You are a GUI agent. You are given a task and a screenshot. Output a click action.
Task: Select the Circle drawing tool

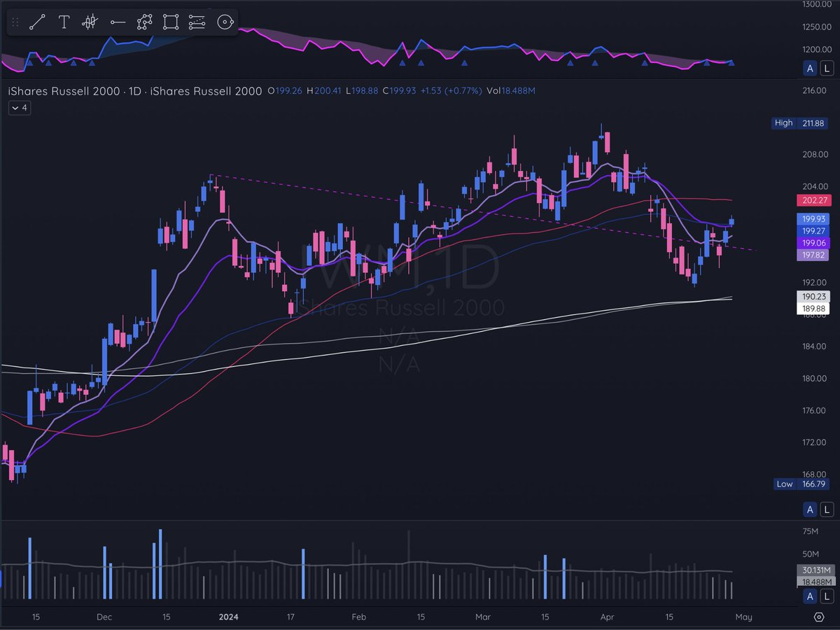pyautogui.click(x=224, y=22)
